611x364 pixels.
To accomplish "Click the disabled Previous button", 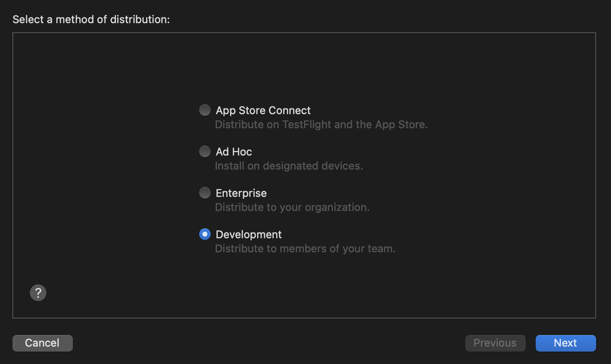I will coord(495,343).
